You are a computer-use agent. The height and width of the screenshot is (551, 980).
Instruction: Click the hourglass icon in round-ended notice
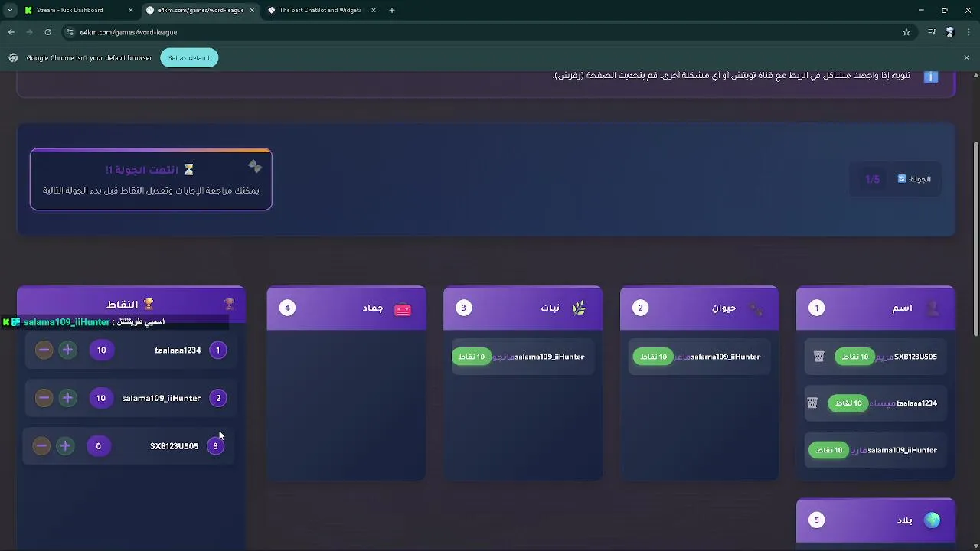[189, 170]
